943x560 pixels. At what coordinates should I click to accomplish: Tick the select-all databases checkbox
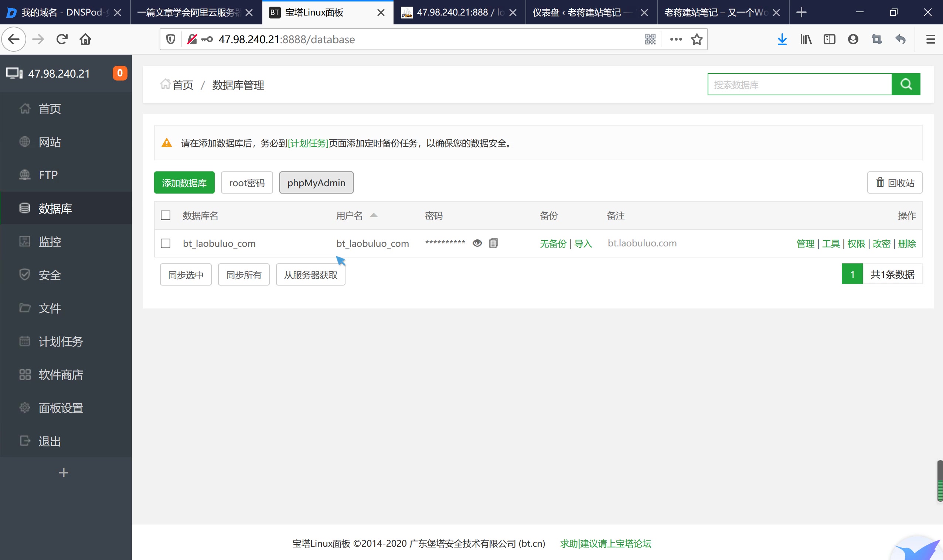click(x=165, y=215)
